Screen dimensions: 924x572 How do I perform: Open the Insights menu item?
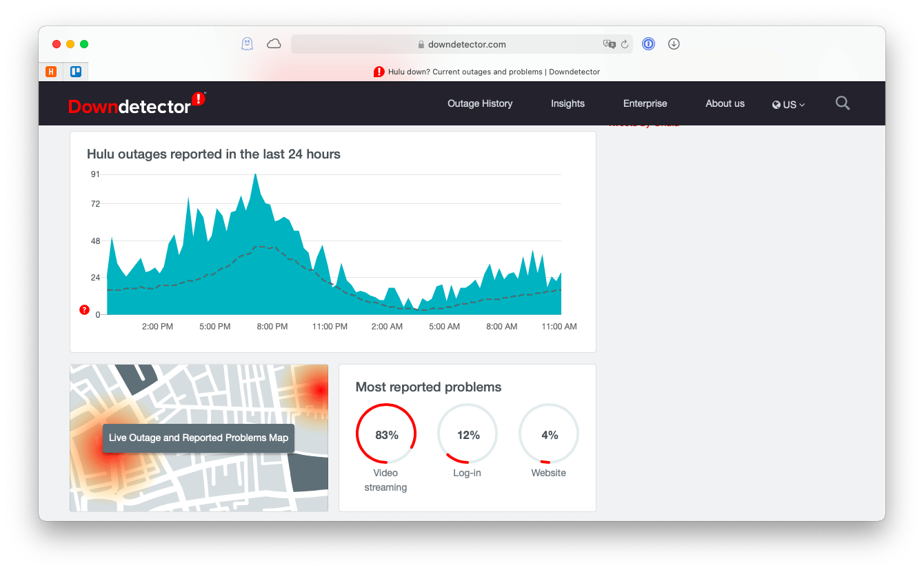(x=568, y=103)
